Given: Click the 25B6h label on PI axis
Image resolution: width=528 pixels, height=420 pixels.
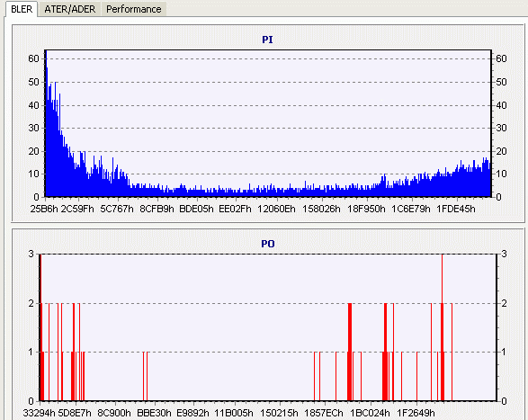Looking at the screenshot, I should point(44,209).
